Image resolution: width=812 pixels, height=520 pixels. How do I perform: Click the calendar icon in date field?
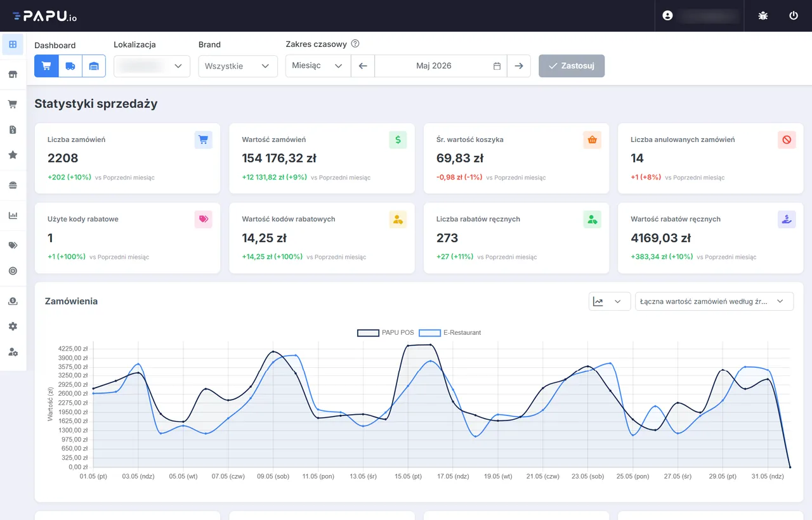tap(497, 66)
